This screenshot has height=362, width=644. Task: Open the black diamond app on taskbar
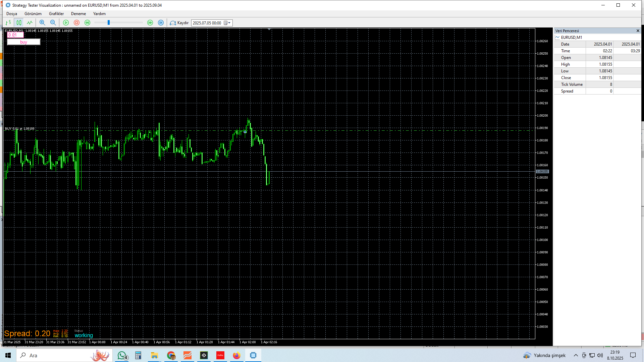tap(204, 355)
